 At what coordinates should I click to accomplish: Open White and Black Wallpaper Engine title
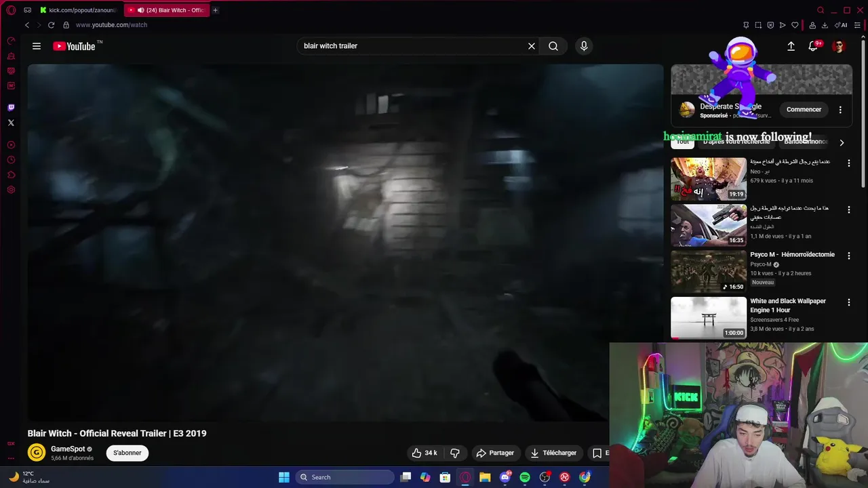click(x=788, y=306)
